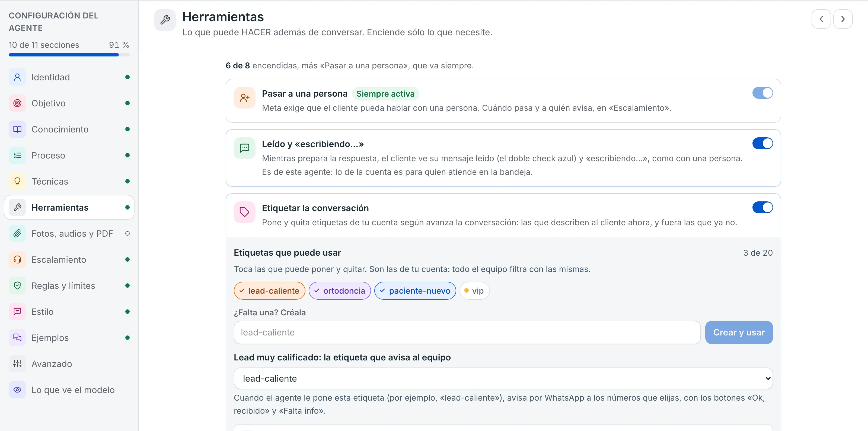Click the Objetivo target icon
This screenshot has height=431, width=868.
tap(17, 103)
